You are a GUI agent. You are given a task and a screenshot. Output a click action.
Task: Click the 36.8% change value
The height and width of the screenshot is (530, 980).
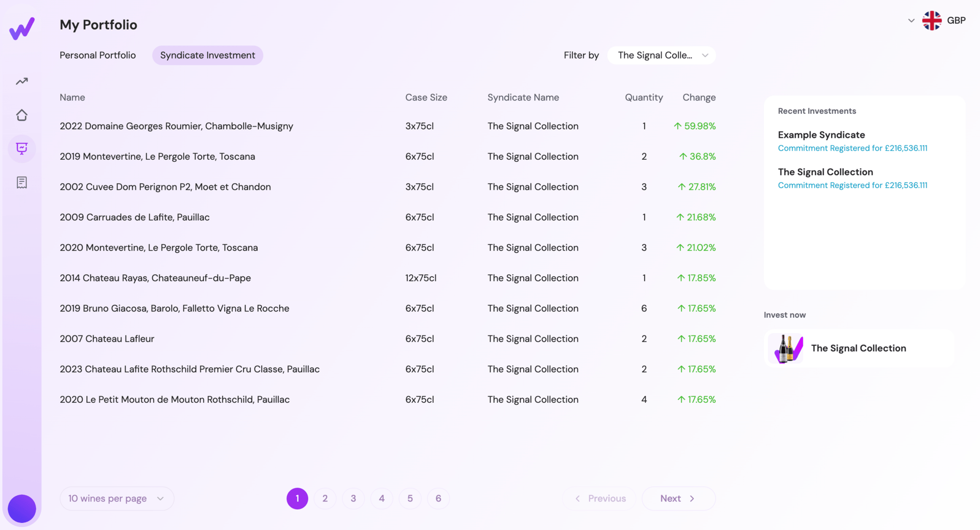(698, 156)
